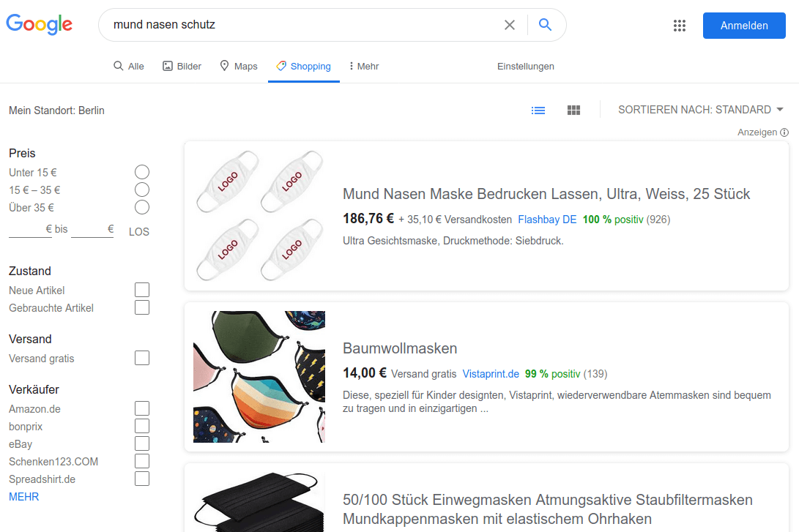Open the Baumwollmasken product image
799x532 pixels.
click(259, 377)
